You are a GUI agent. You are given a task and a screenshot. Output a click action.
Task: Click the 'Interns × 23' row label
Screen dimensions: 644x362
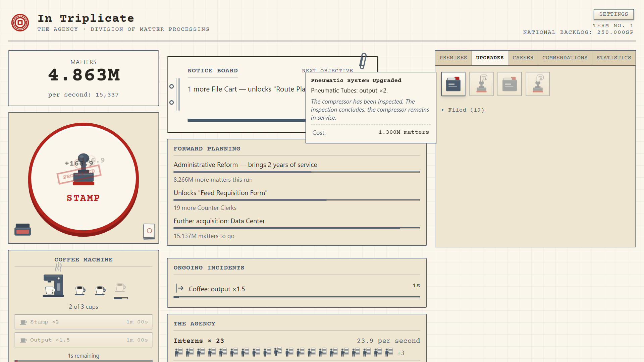(x=199, y=341)
